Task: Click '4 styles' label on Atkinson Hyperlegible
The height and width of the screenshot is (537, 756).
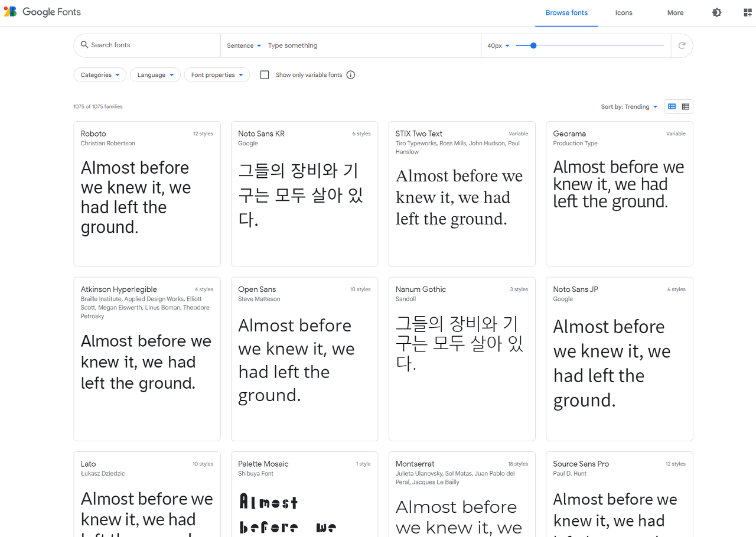Action: (204, 290)
